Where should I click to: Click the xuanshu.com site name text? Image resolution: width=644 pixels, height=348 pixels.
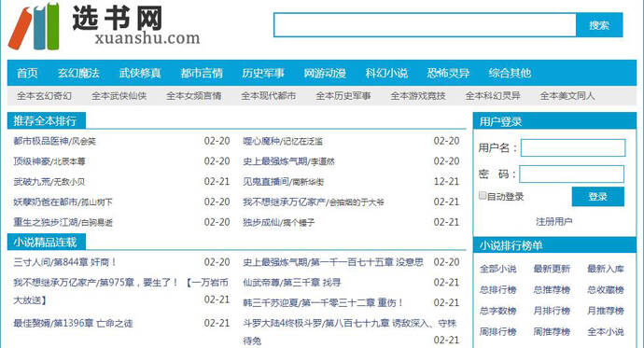[x=147, y=38]
